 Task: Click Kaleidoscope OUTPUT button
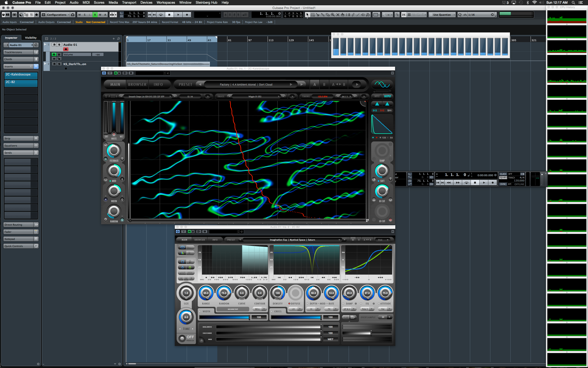pos(387,96)
